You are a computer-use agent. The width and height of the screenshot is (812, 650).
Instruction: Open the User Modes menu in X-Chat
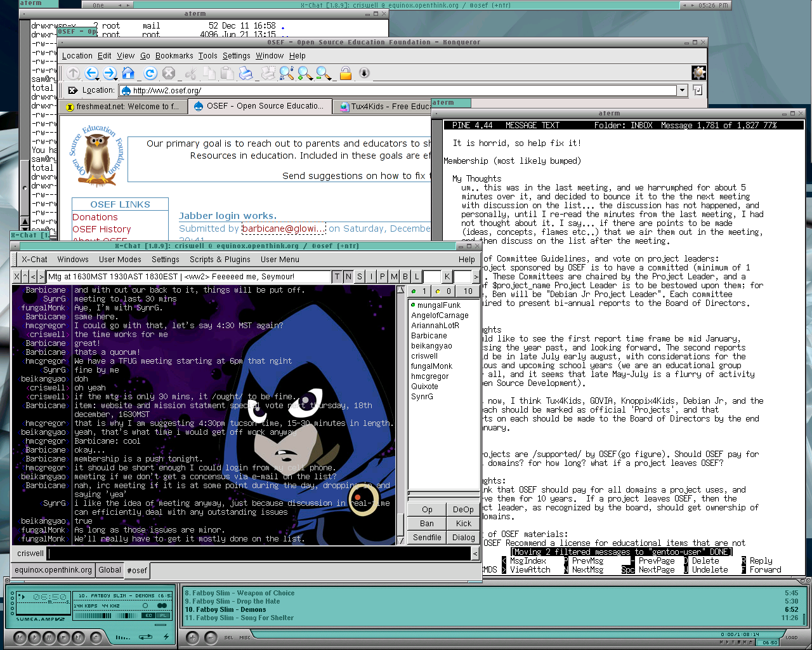pos(120,259)
